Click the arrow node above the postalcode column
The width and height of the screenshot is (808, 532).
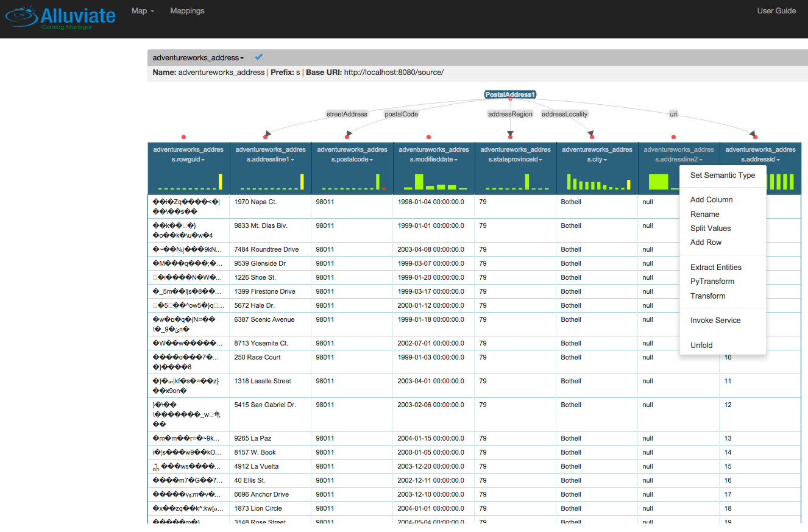(x=347, y=136)
